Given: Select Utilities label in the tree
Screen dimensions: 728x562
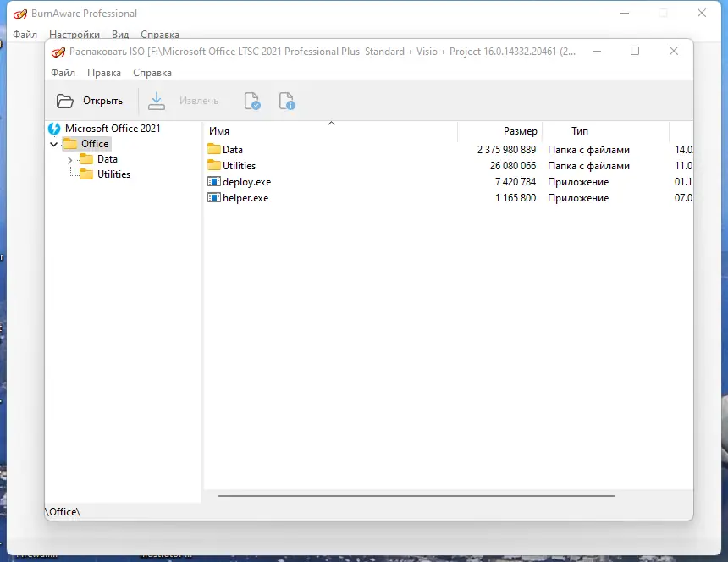Looking at the screenshot, I should tap(113, 174).
